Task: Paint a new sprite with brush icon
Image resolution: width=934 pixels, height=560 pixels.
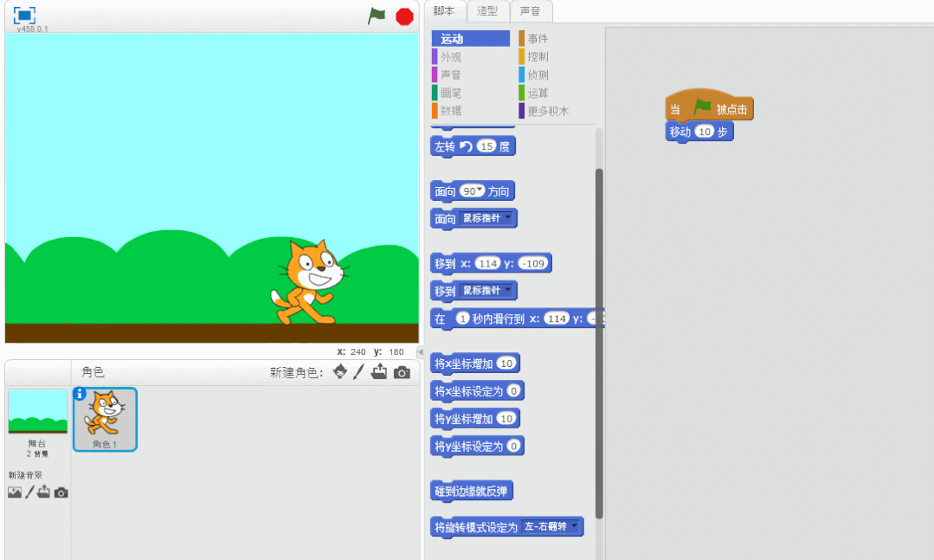Action: click(x=358, y=371)
